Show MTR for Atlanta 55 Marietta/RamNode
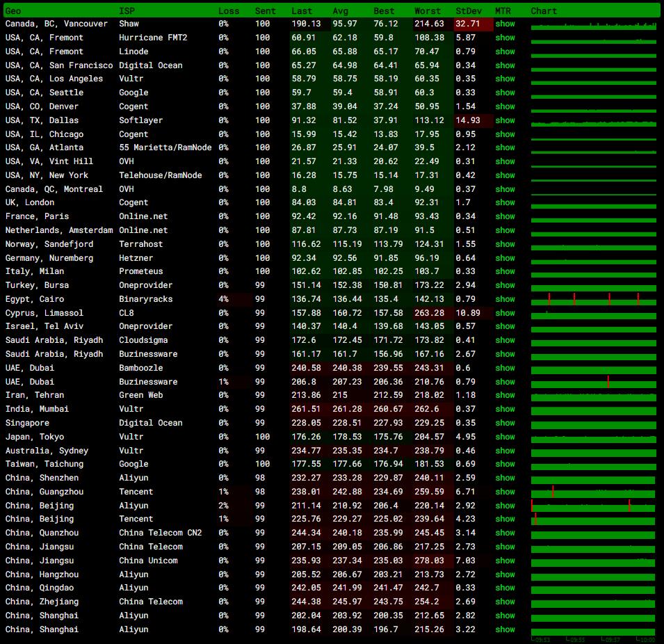 [x=505, y=148]
